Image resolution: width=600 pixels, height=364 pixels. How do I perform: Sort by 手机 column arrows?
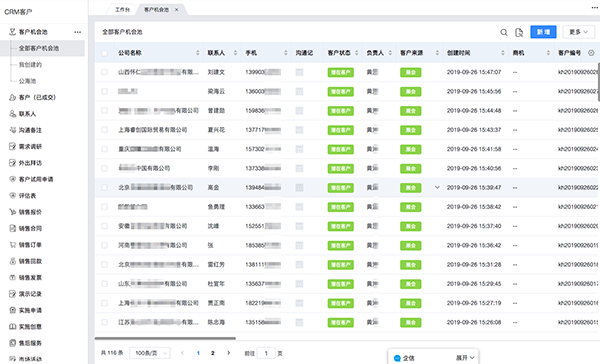286,53
